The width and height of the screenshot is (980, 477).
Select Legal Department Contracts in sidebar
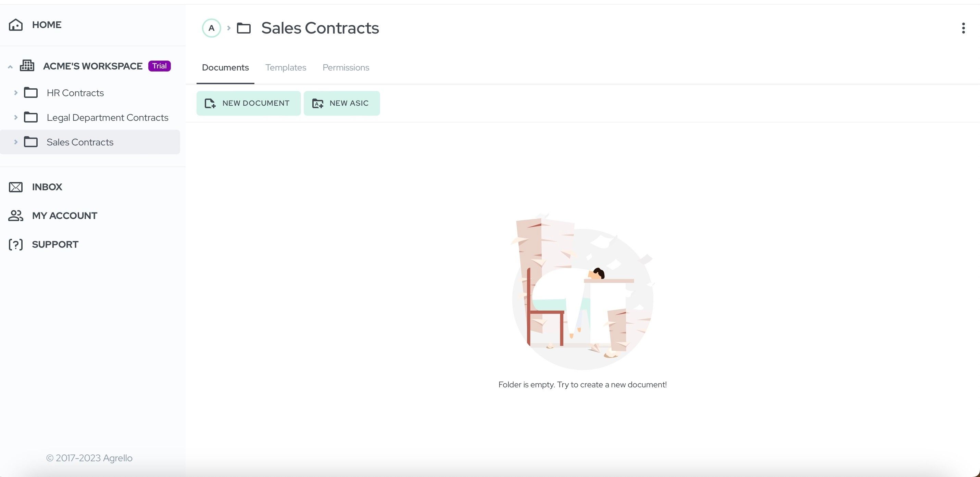pyautogui.click(x=107, y=117)
